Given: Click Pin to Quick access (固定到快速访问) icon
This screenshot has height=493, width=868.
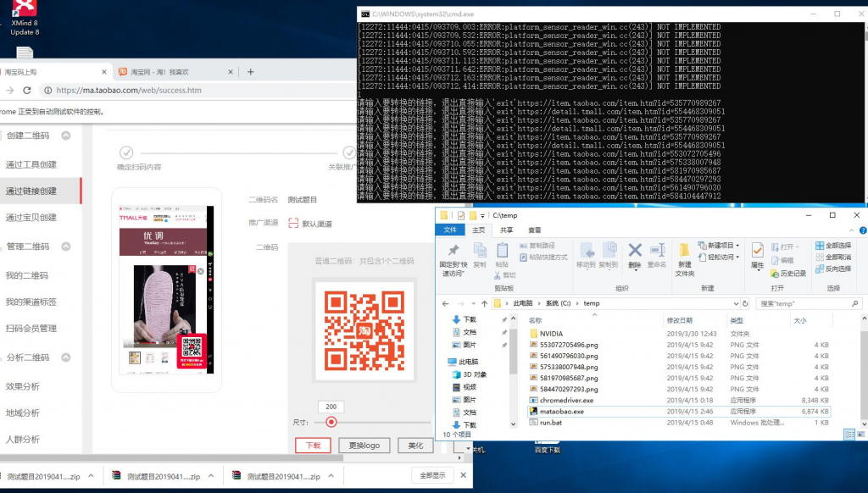Looking at the screenshot, I should tap(454, 250).
